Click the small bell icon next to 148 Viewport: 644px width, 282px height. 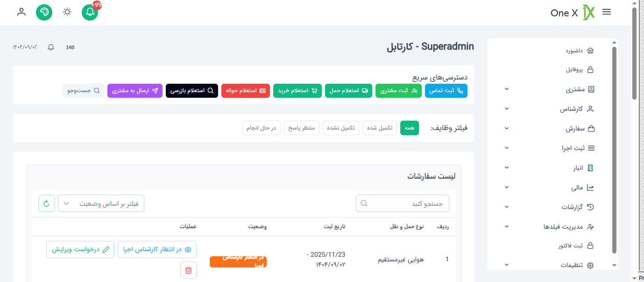click(x=51, y=47)
